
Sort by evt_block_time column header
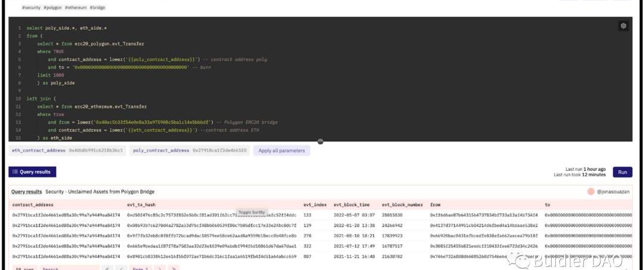coord(352,204)
